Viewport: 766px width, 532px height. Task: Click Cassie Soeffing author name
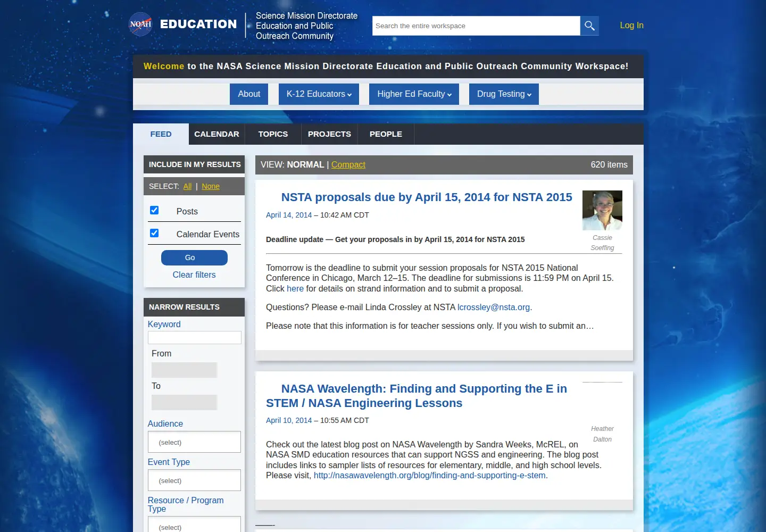coord(602,243)
